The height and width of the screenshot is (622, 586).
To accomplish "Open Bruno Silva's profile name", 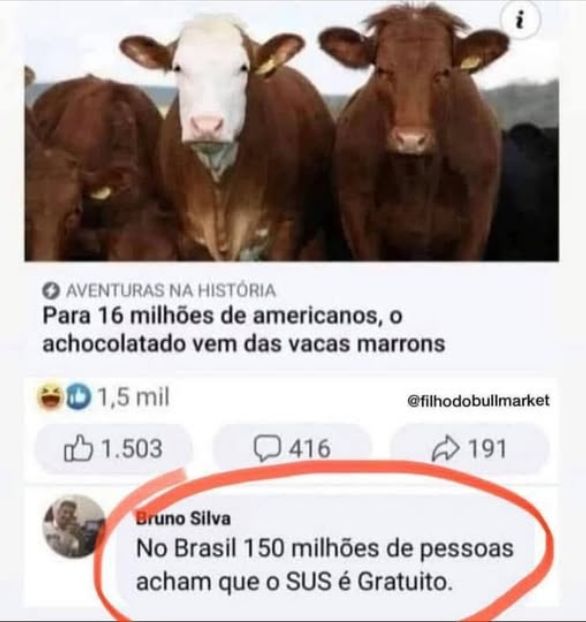I will tap(183, 518).
